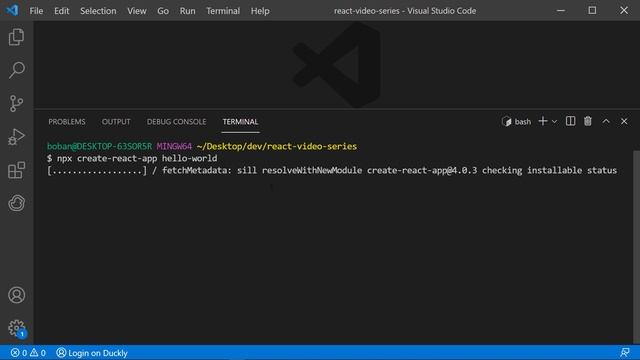
Task: Open the View menu
Action: click(x=137, y=11)
